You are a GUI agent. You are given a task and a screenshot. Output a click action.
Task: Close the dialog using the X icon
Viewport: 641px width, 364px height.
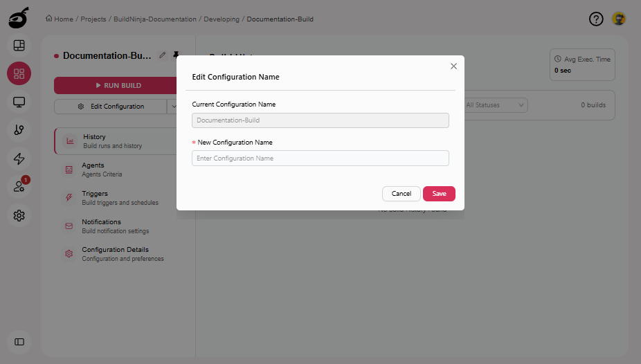click(x=453, y=66)
